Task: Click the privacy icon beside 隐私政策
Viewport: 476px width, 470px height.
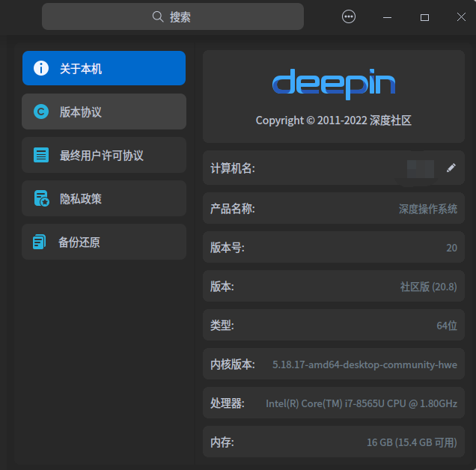Action: point(42,198)
